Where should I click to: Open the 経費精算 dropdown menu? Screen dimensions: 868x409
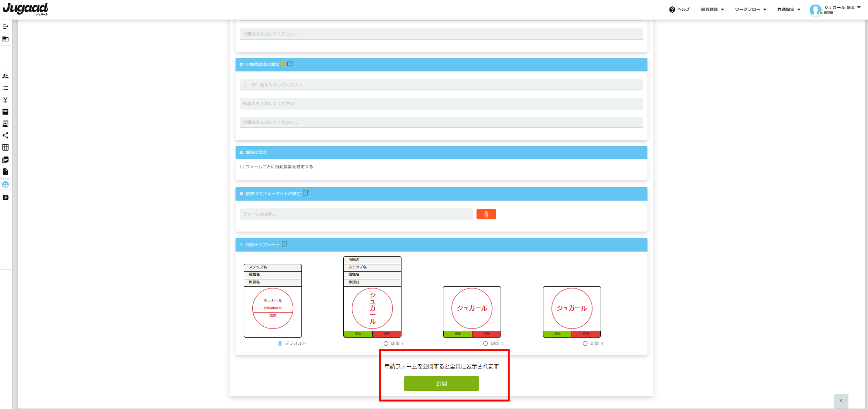pos(712,9)
